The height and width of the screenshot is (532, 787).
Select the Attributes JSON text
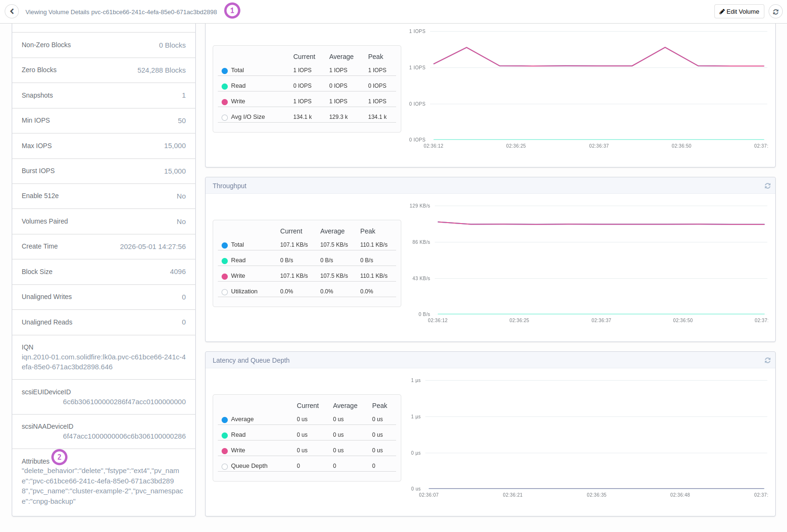[102, 486]
